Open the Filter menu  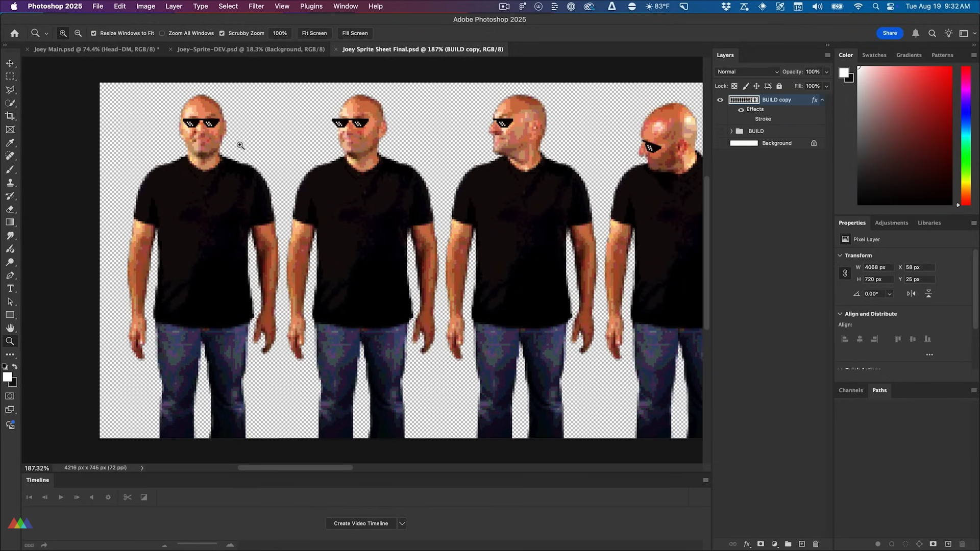point(256,6)
